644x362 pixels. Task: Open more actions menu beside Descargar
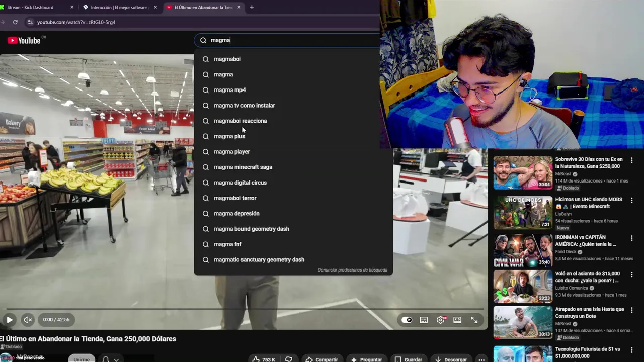coord(481,359)
